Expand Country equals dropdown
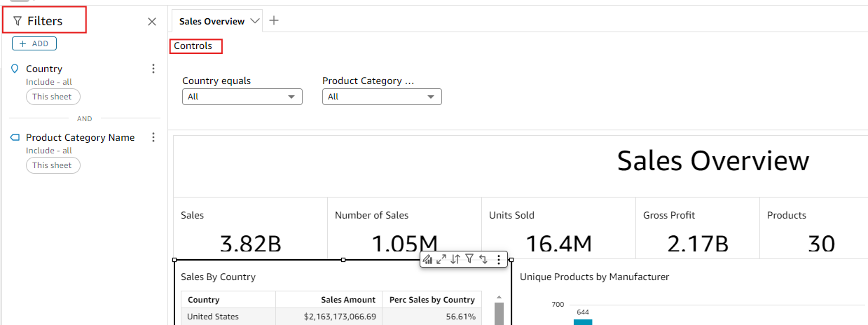Viewport: 868px width, 325px height. pos(242,97)
